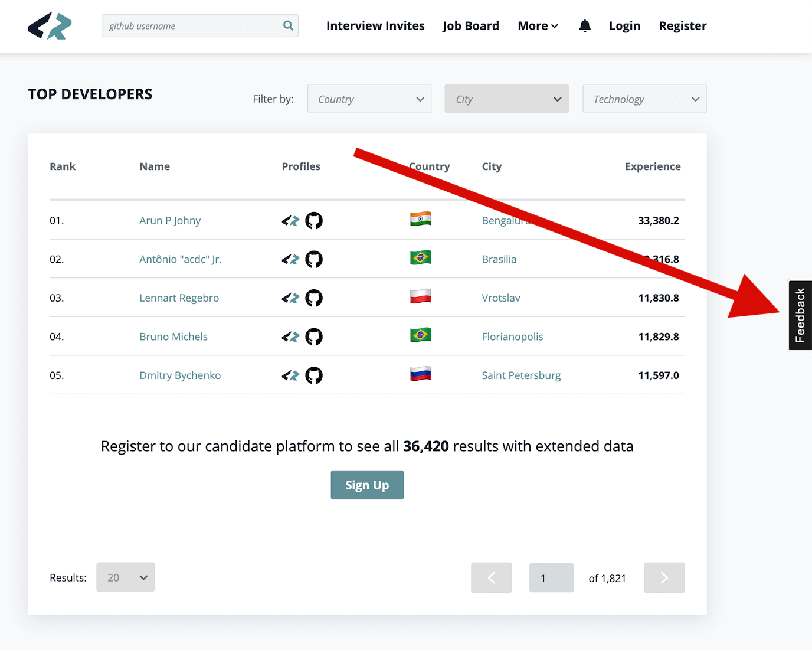Expand the Technology filter dropdown

[x=644, y=99]
